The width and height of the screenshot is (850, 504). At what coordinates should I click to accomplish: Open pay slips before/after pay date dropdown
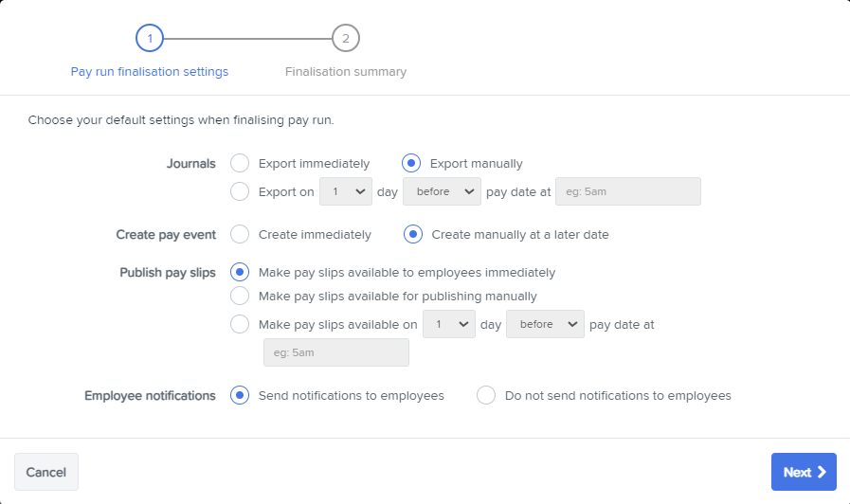(x=545, y=324)
